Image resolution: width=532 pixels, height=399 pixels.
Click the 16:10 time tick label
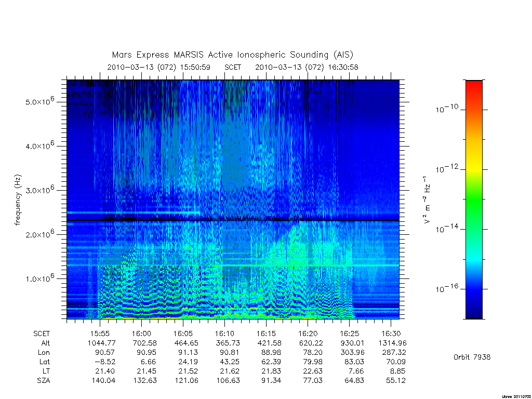[224, 334]
